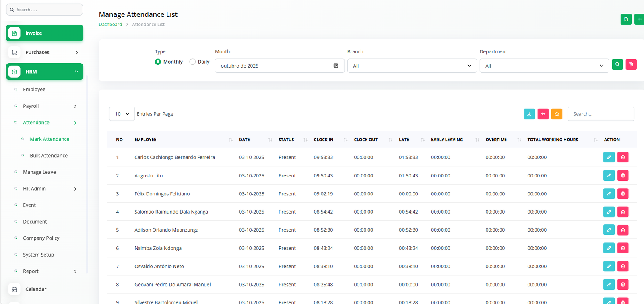
Task: Open the Branch dropdown
Action: click(412, 66)
